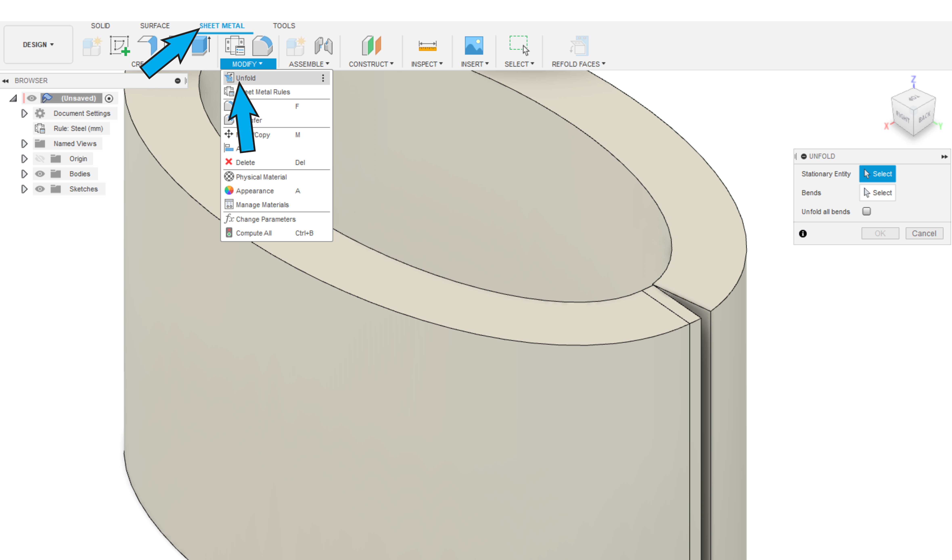Click the Refold Faces icon

click(578, 46)
